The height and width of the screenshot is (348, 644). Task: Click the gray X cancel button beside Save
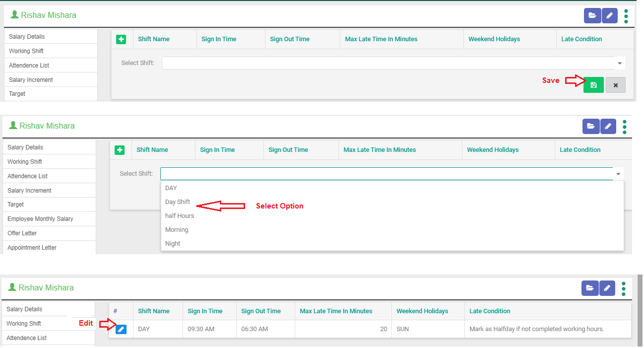coord(615,85)
